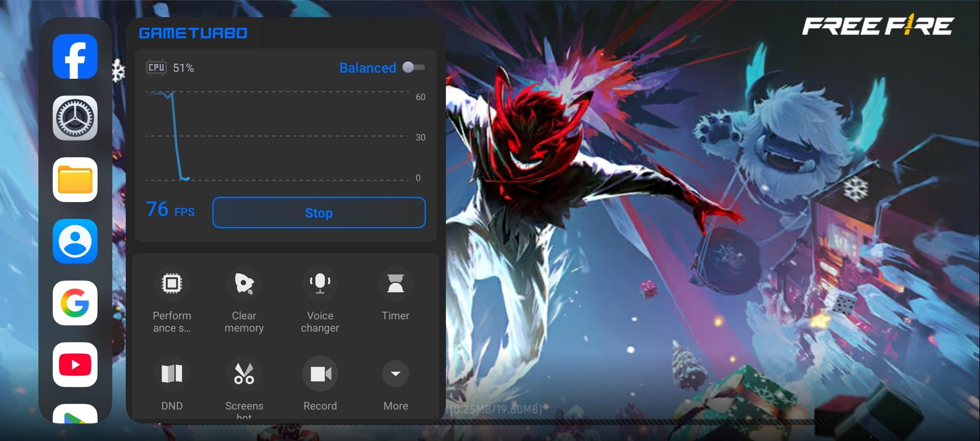Click the FPS performance graph
Viewport: 980px width, 441px height.
point(278,136)
